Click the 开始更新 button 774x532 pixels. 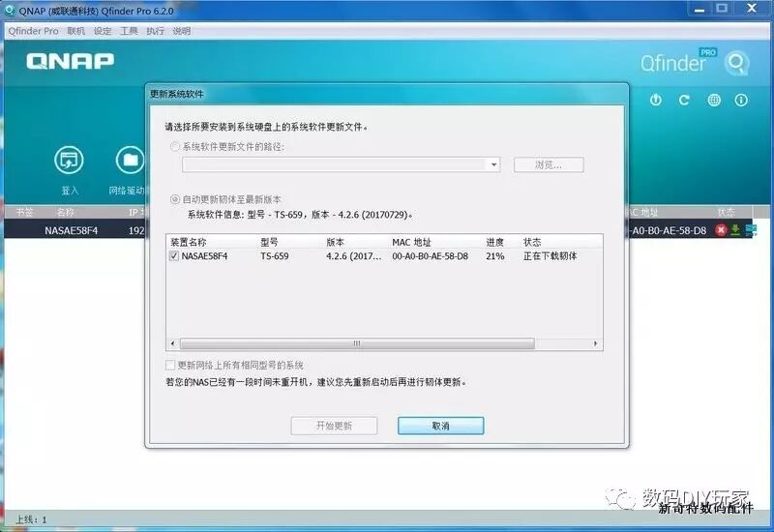point(334,426)
